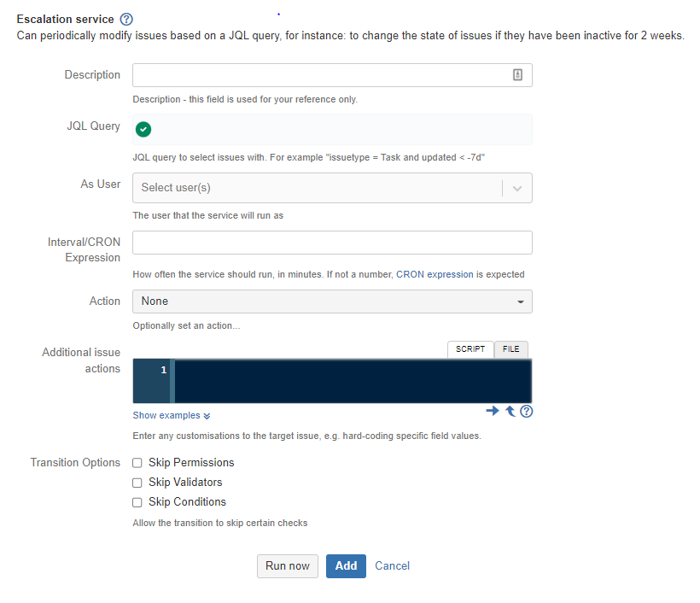Click the Description field autofill icon
Viewport: 700px width, 603px height.
(517, 74)
